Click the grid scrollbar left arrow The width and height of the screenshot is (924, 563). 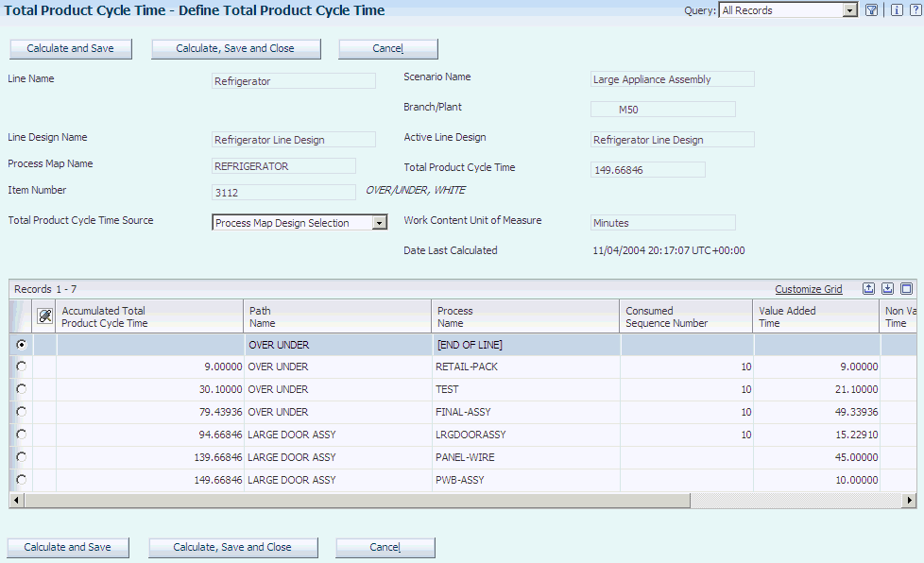(15, 500)
